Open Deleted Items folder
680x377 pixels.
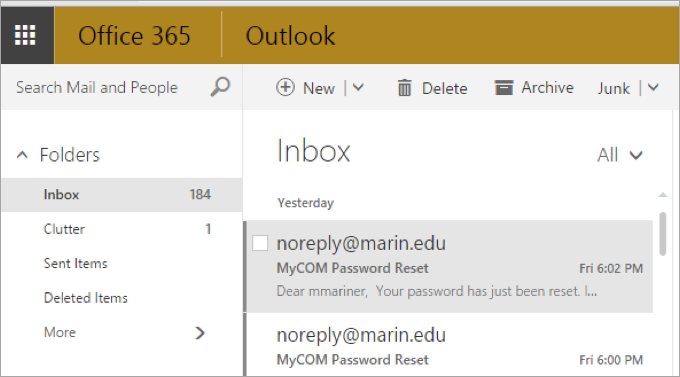pos(121,298)
